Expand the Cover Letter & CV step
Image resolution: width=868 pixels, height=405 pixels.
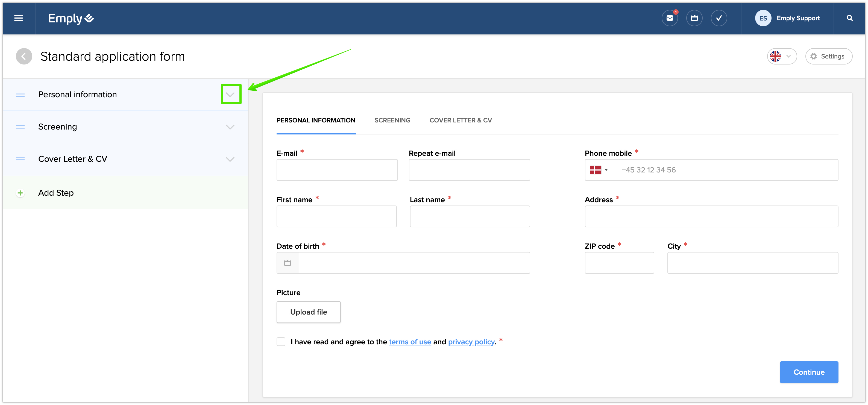230,159
